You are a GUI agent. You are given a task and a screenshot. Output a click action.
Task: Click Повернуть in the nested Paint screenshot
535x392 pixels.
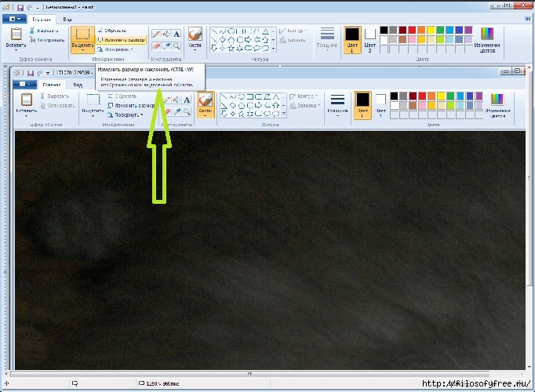(x=126, y=115)
